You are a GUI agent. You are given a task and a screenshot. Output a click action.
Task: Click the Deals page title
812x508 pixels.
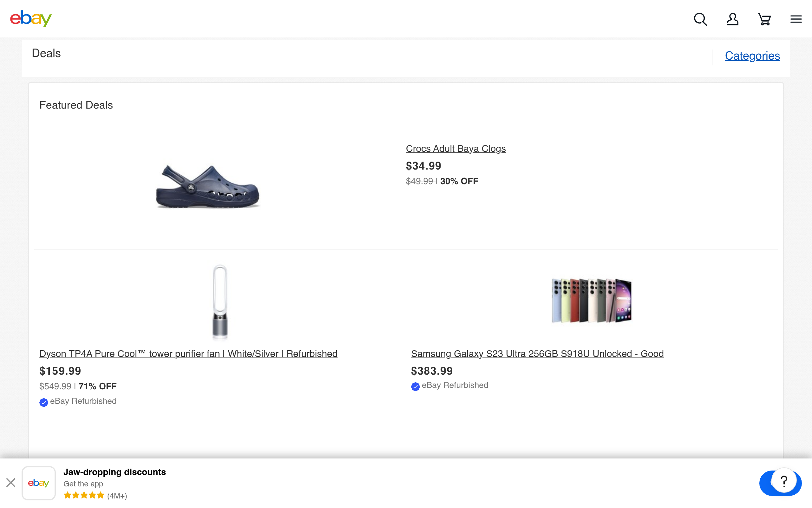pos(46,53)
